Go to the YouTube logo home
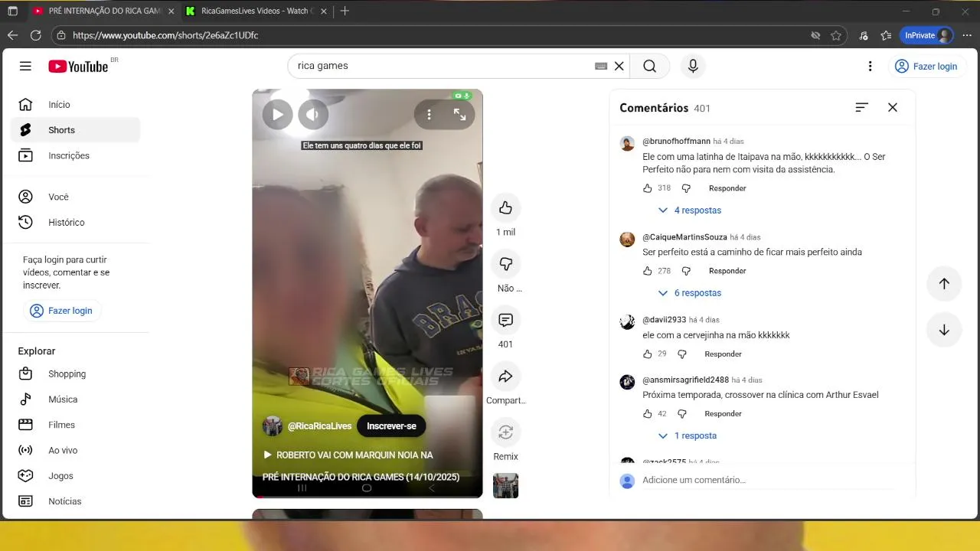The width and height of the screenshot is (980, 551). pyautogui.click(x=78, y=67)
